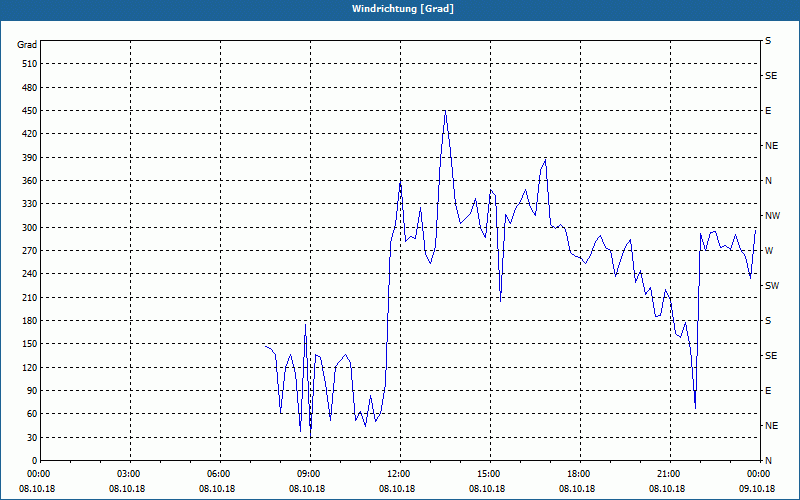Image resolution: width=800 pixels, height=500 pixels.
Task: Click the 180 y-axis value
Action: pos(30,321)
